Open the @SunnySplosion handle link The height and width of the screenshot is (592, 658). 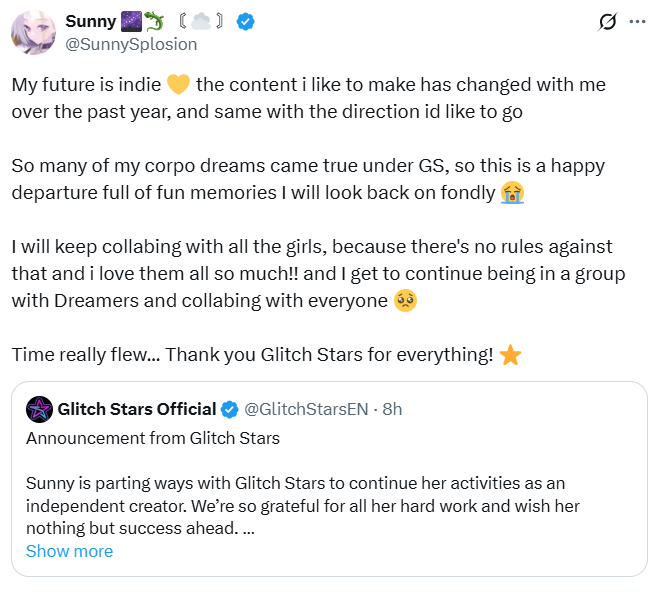131,44
